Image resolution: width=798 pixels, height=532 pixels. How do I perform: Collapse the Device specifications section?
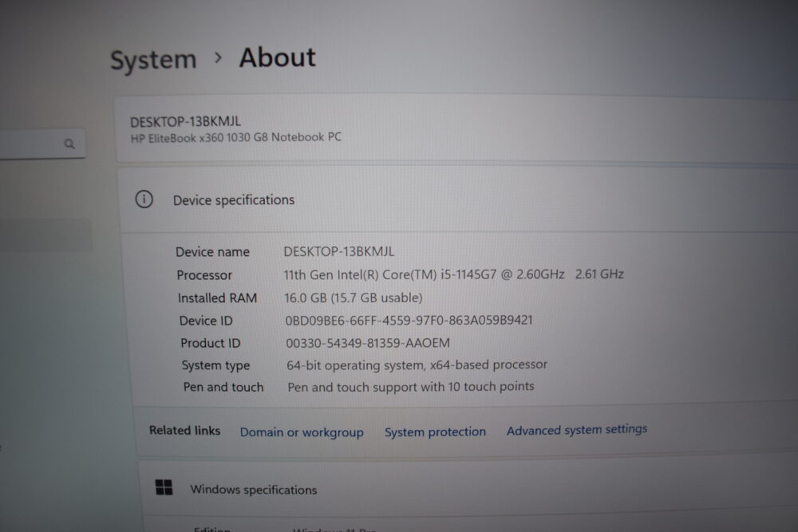458,199
